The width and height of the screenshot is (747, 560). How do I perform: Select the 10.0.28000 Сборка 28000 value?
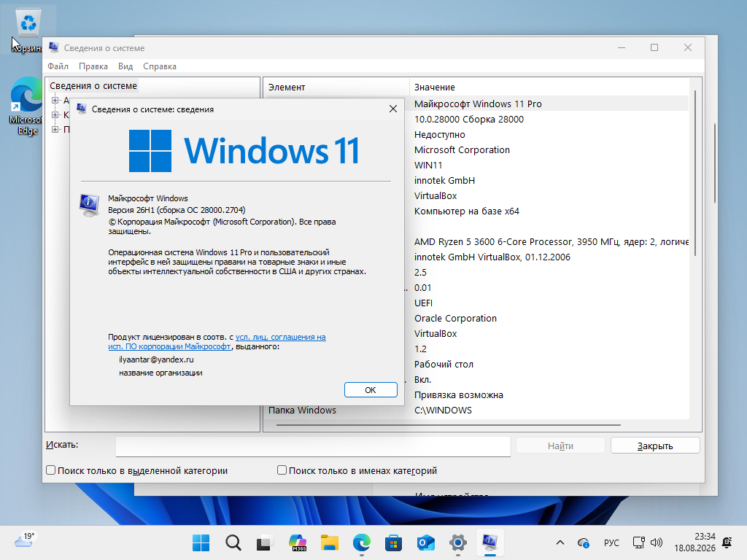[469, 119]
